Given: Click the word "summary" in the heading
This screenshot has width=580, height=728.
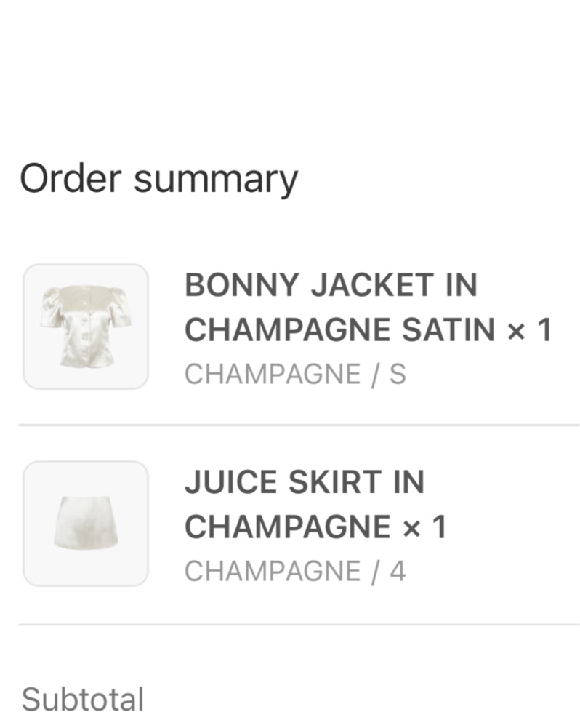Looking at the screenshot, I should [x=216, y=179].
